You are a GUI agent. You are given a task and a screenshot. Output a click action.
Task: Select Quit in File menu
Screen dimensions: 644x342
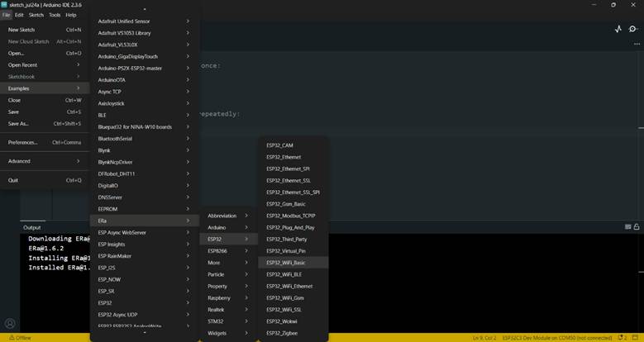45,180
